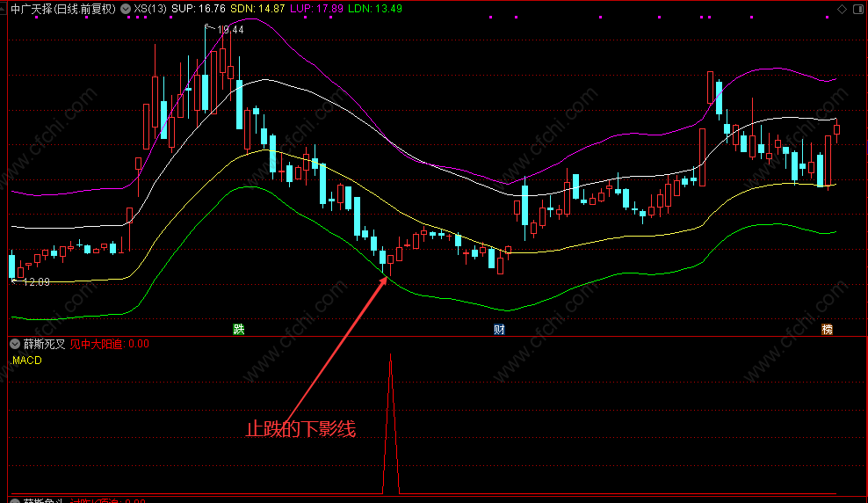Select the SUP: 16.76 value
This screenshot has height=503, width=868.
[199, 9]
